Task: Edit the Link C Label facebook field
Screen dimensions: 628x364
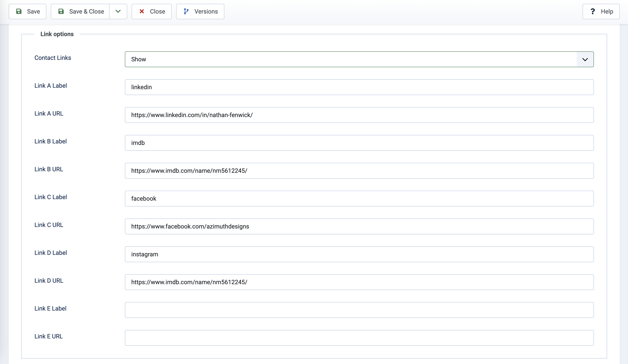Action: tap(359, 199)
